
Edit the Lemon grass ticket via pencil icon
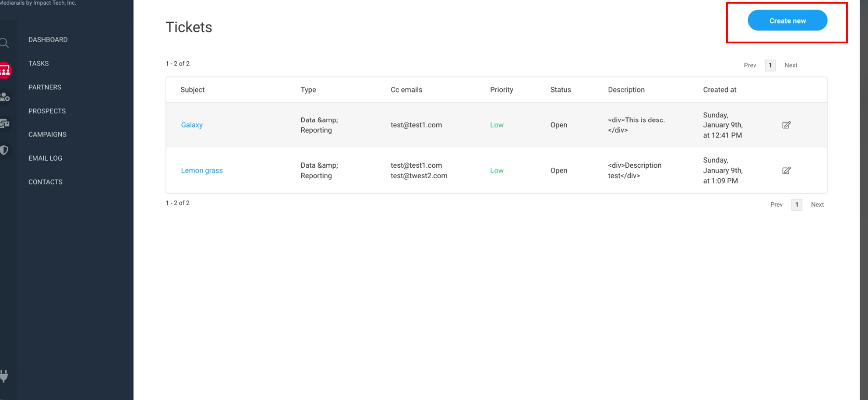786,171
